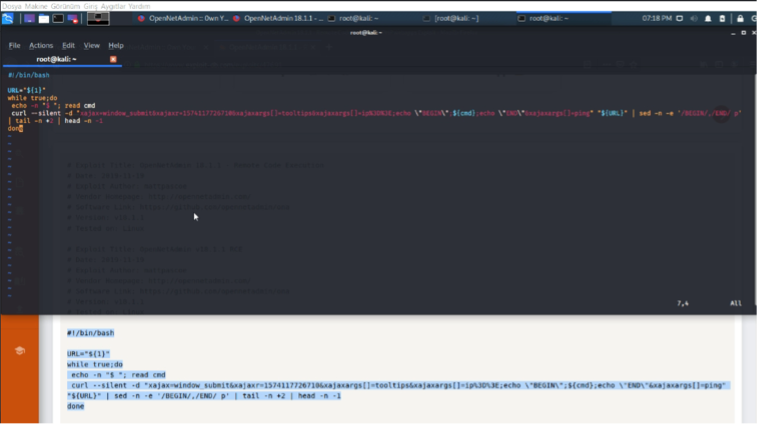The width and height of the screenshot is (758, 425).
Task: Open the terminal View menu
Action: coord(91,45)
